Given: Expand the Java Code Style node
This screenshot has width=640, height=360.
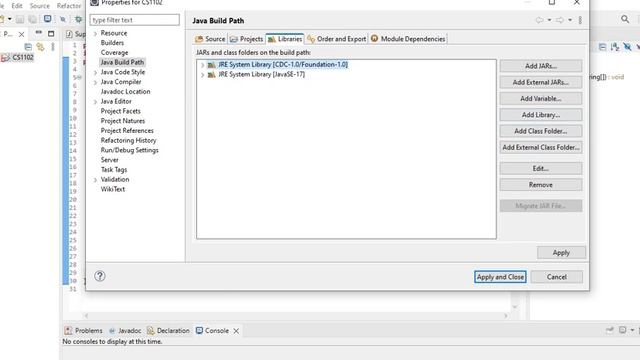Looking at the screenshot, I should pos(95,73).
